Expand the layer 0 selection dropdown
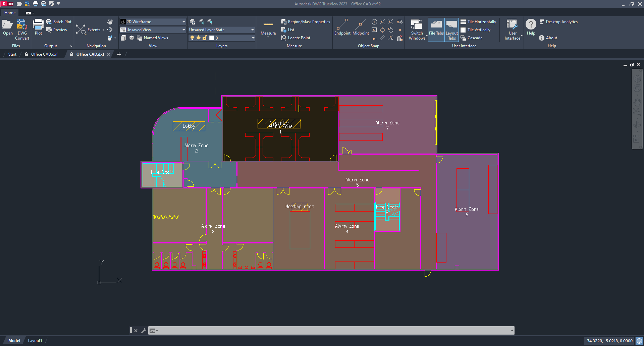 point(253,38)
